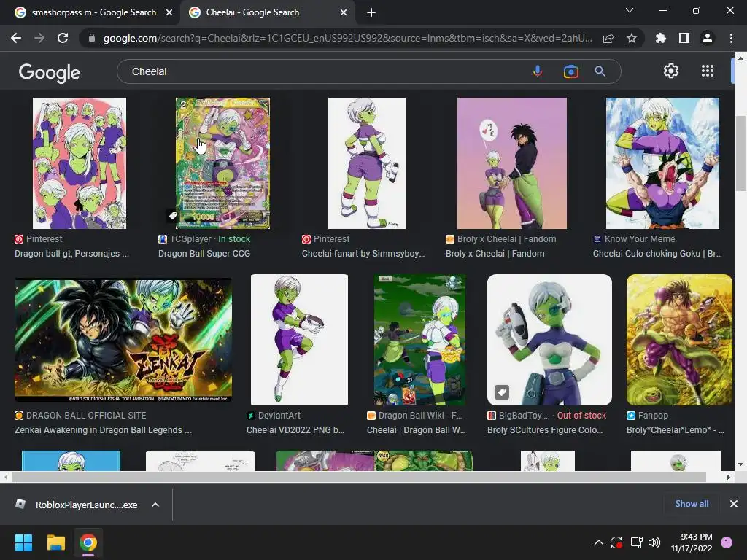The height and width of the screenshot is (560, 747).
Task: Click the scroll down arrow
Action: click(740, 464)
